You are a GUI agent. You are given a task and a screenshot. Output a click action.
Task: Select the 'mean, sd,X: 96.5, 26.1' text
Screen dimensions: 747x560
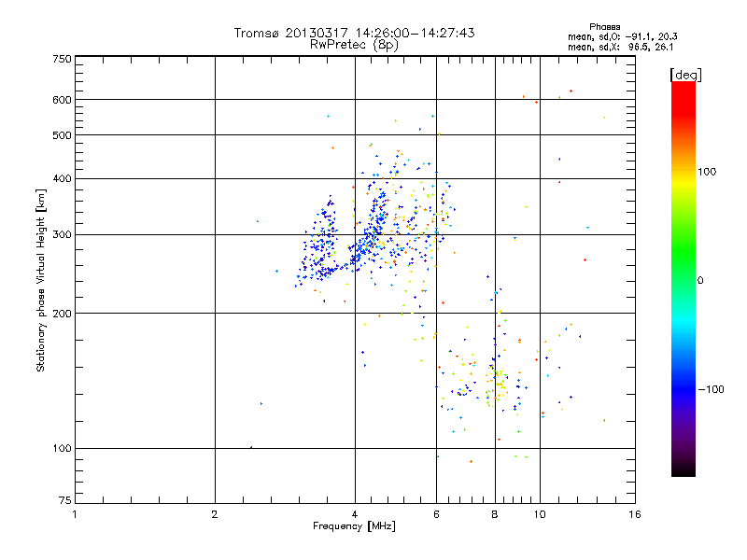click(x=620, y=47)
